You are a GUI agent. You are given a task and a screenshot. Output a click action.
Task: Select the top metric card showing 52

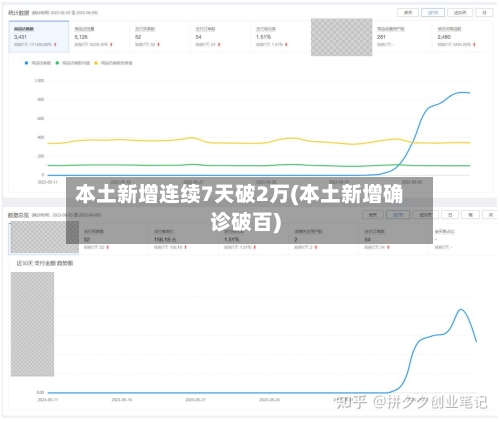(160, 37)
